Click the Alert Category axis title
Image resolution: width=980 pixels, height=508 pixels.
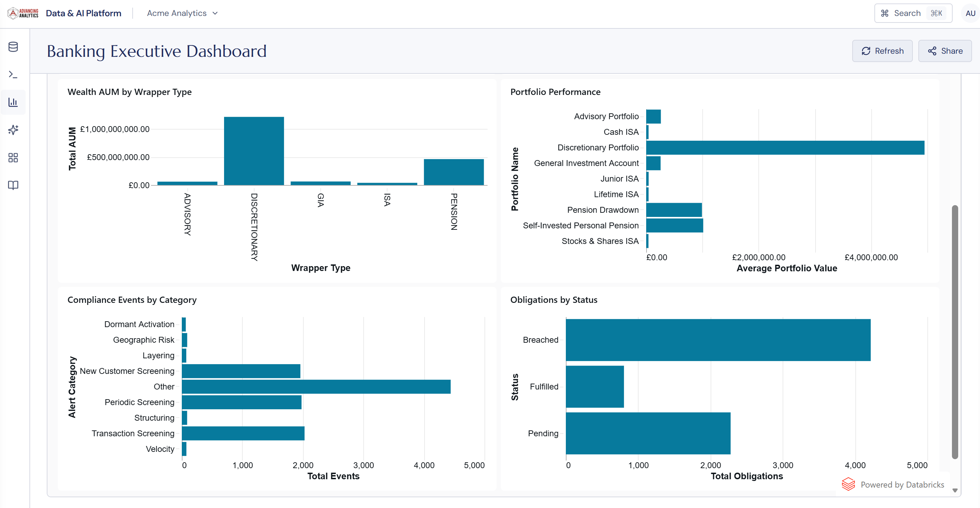72,387
